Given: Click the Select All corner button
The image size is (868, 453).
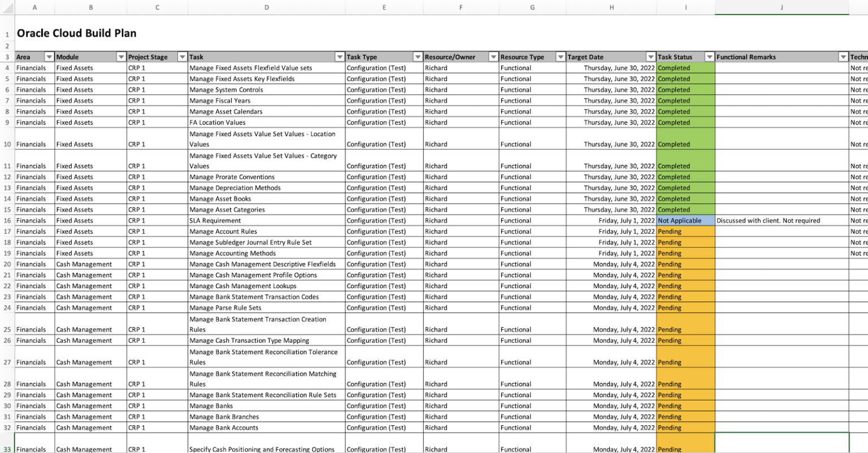Looking at the screenshot, I should [x=7, y=7].
